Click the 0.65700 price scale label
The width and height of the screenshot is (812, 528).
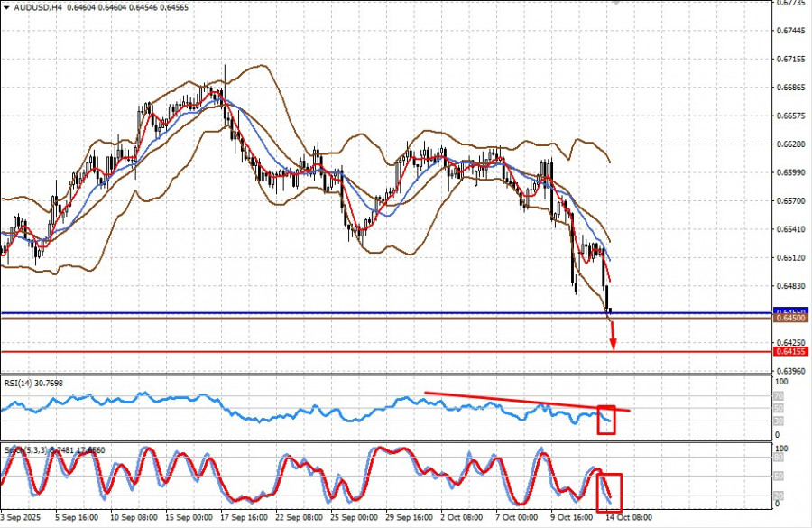tap(790, 200)
